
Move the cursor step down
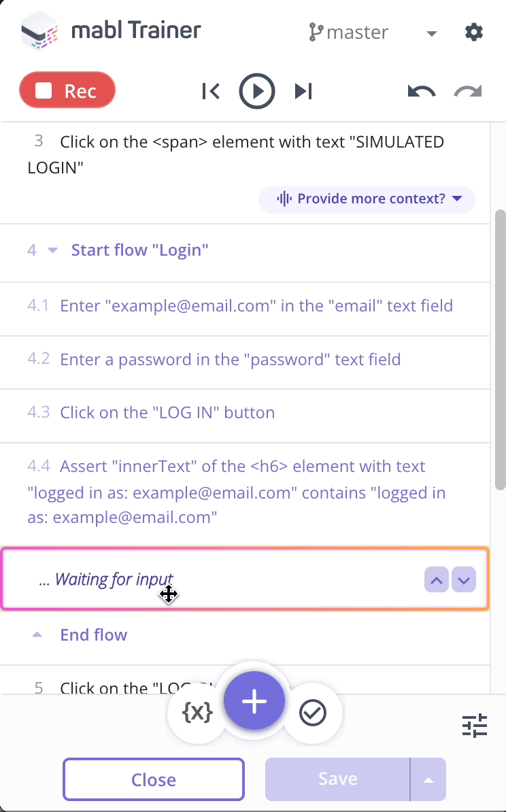464,580
